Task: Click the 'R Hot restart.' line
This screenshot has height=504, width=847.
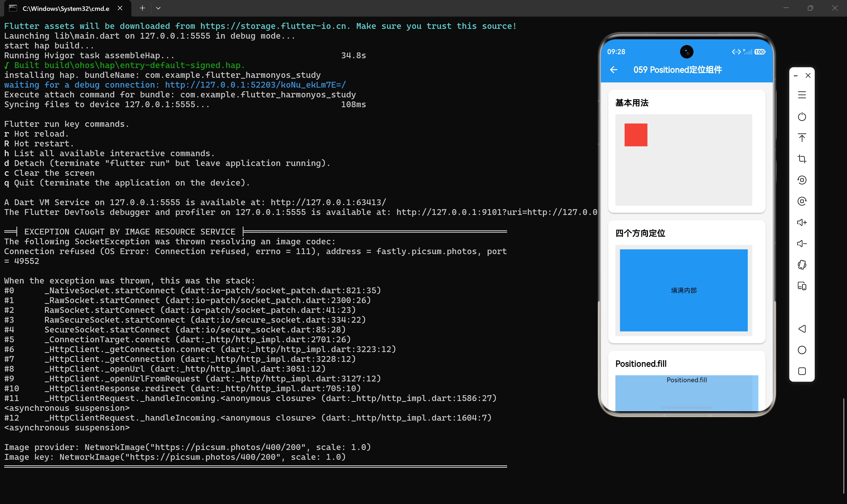Action: pos(39,144)
